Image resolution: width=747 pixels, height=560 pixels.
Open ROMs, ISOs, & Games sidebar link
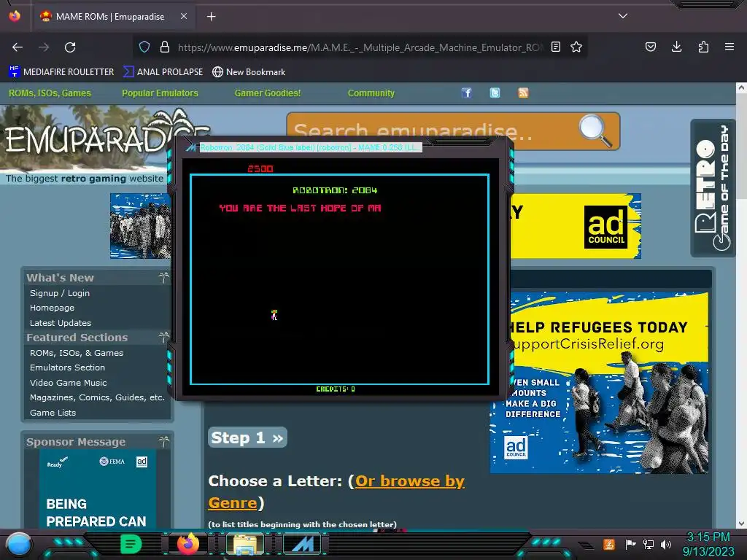click(76, 353)
